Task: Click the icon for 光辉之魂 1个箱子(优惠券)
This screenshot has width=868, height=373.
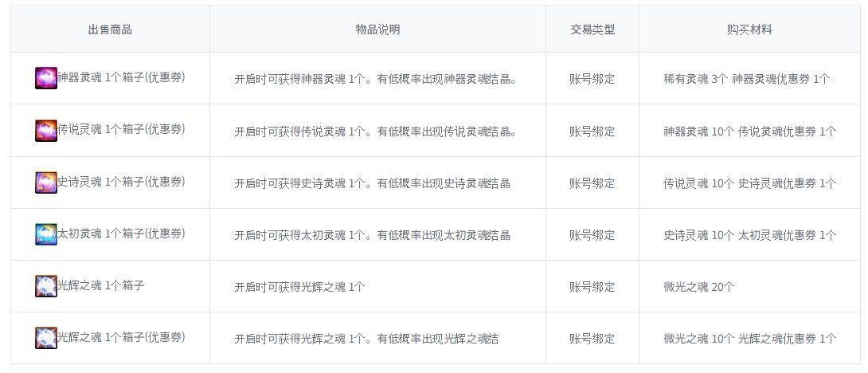Action: click(46, 338)
